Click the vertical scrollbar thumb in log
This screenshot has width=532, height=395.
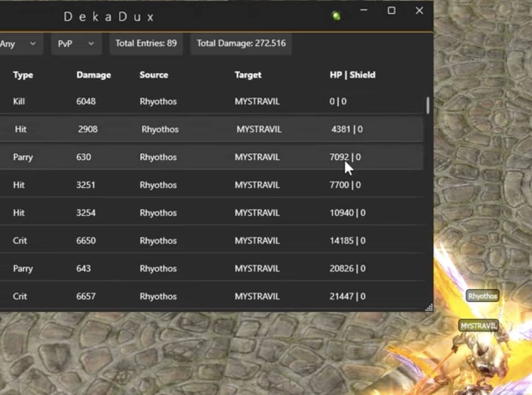click(428, 105)
